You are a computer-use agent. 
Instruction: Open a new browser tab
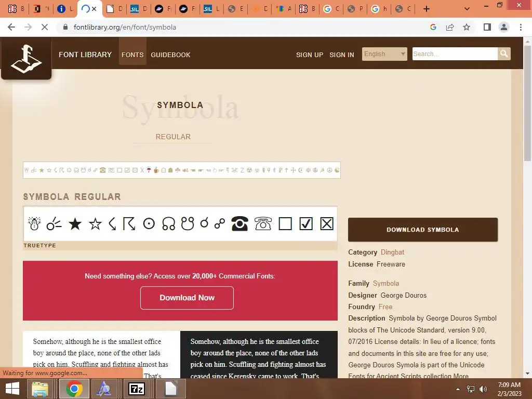[x=427, y=9]
